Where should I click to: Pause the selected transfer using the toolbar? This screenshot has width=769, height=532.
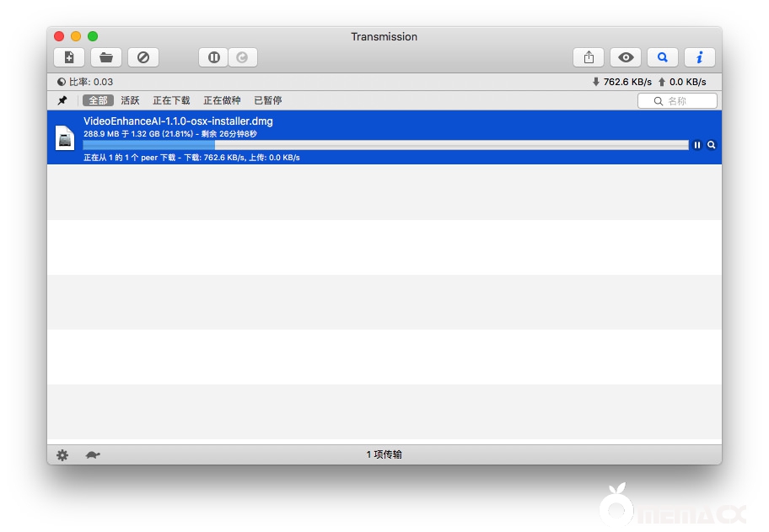point(213,57)
